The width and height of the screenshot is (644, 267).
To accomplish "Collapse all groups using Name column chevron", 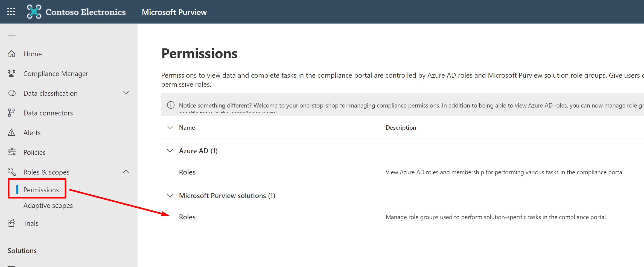I will coord(170,128).
